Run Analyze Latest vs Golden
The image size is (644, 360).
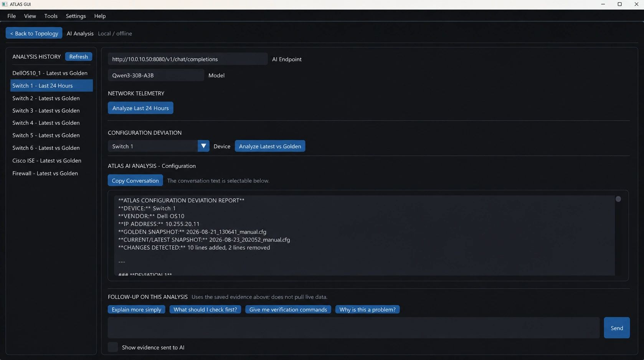270,146
